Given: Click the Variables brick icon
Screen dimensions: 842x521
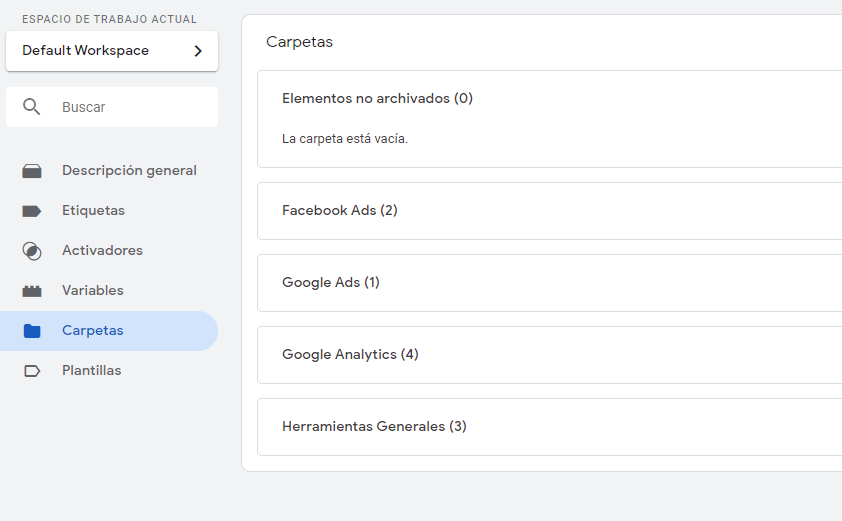Looking at the screenshot, I should coord(32,291).
